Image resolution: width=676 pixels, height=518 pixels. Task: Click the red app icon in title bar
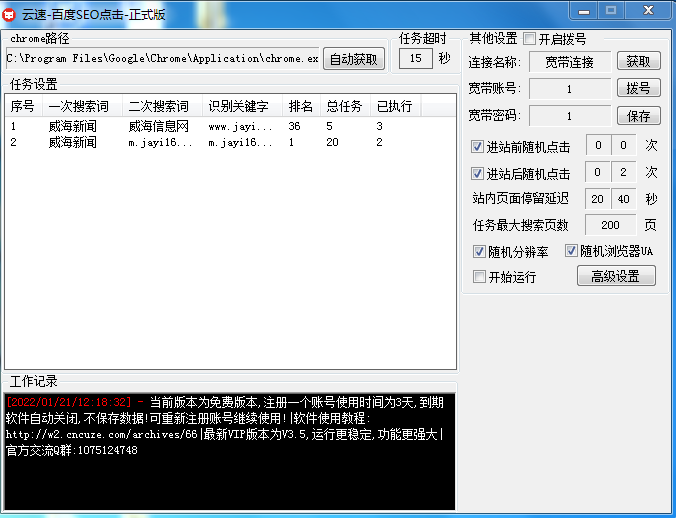(9, 15)
